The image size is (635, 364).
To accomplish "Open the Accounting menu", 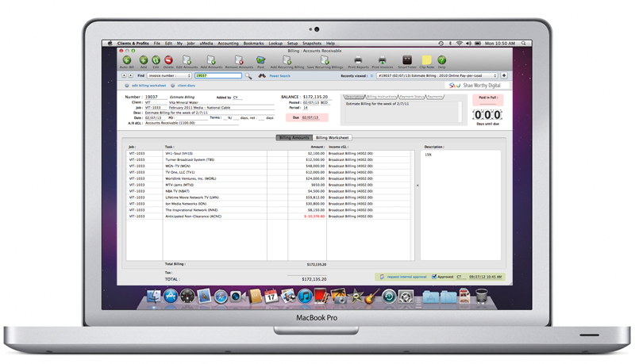I will 228,44.
